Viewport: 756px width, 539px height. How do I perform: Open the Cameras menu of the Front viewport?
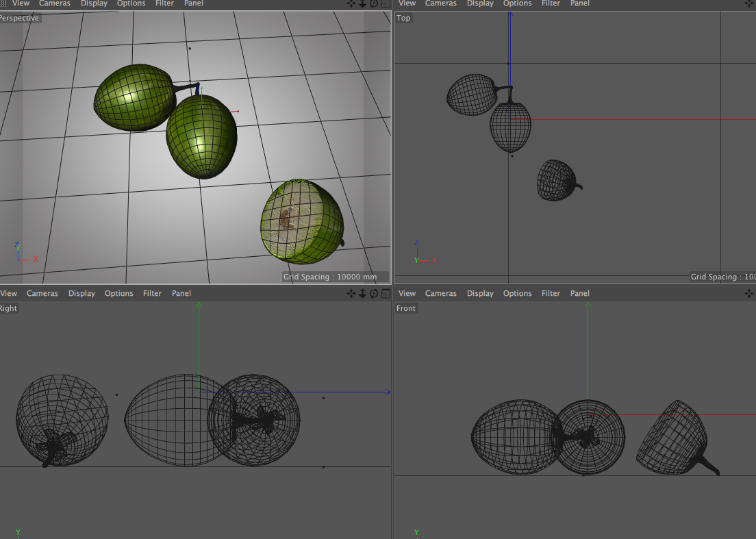[x=441, y=293]
